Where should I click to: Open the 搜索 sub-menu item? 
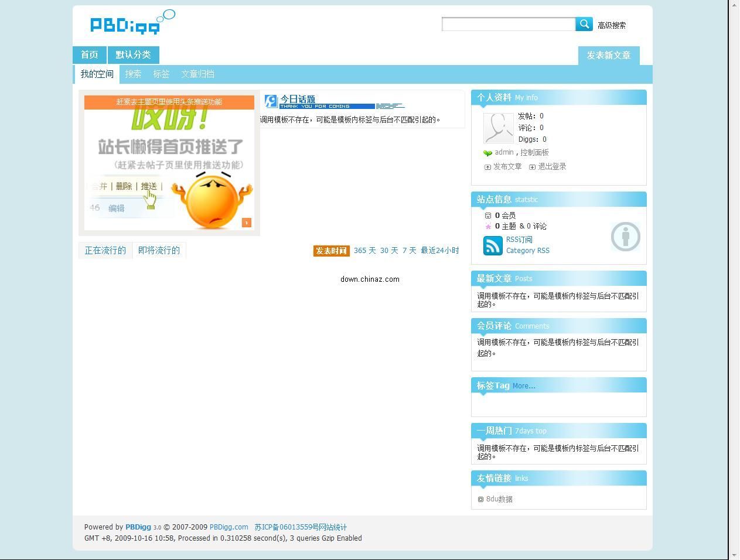[x=133, y=74]
